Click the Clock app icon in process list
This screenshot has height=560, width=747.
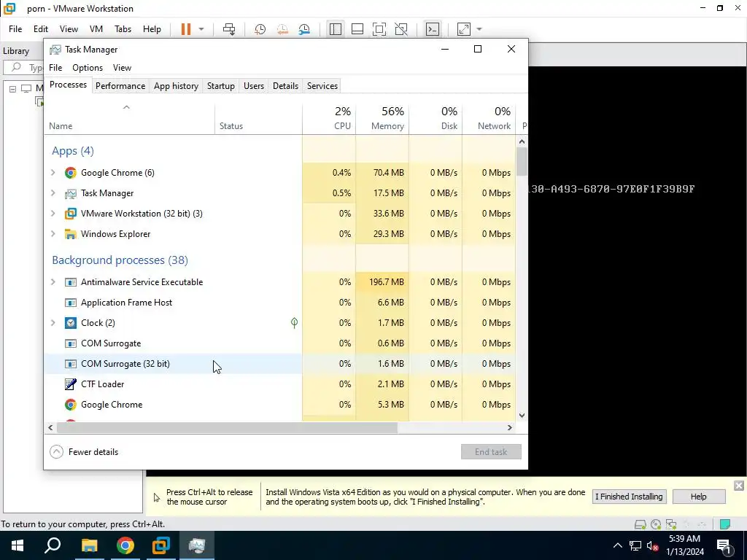coord(71,323)
